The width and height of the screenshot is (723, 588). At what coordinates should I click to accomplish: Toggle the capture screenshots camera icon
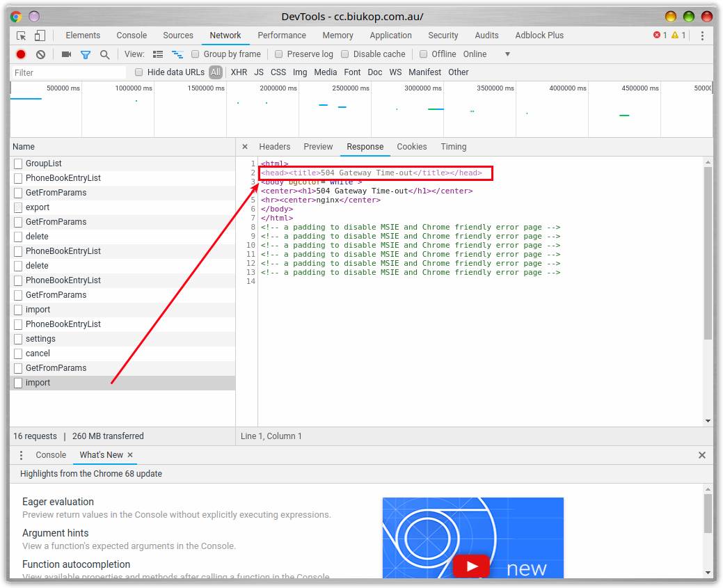pos(66,54)
